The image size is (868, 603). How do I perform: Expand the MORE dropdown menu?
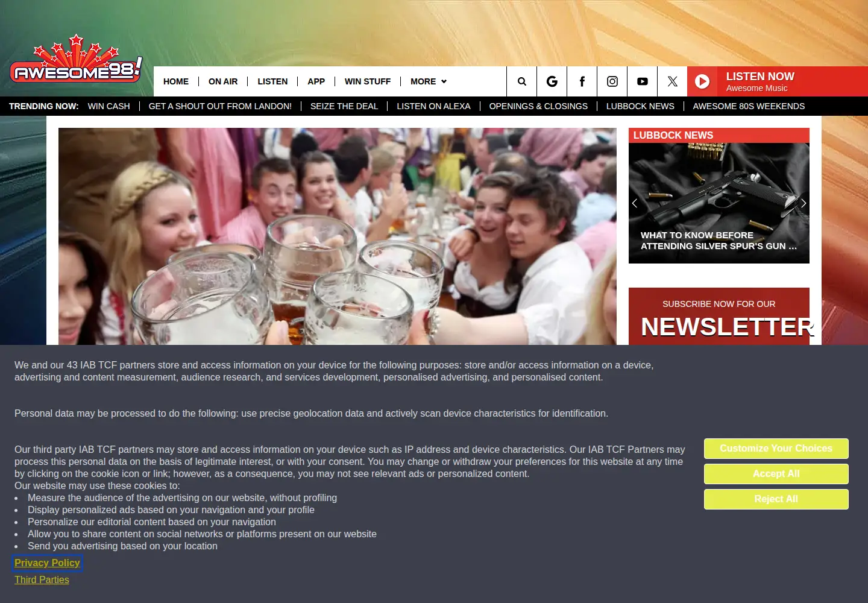(429, 81)
